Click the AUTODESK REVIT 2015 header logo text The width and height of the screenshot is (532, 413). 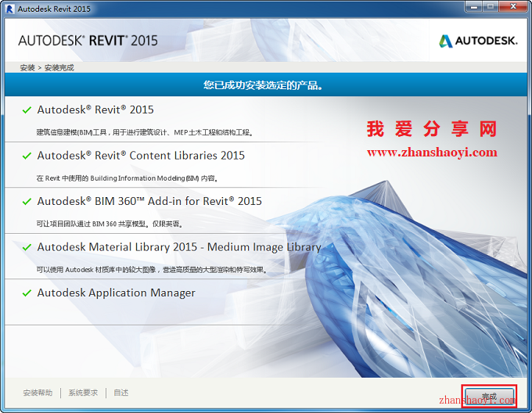(x=88, y=41)
